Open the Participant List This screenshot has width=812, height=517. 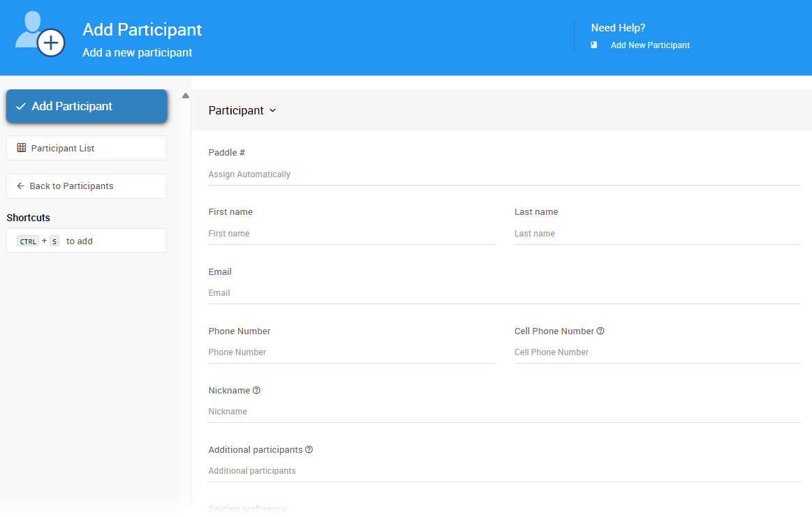coord(63,149)
